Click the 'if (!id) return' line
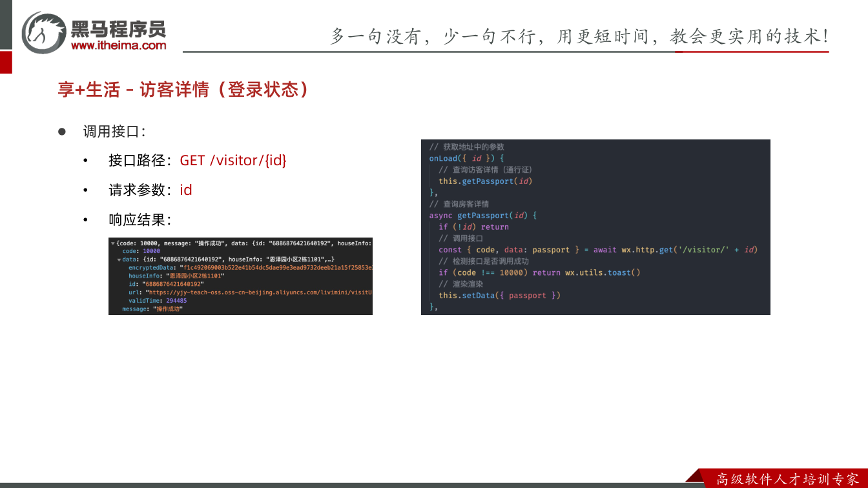 point(473,227)
